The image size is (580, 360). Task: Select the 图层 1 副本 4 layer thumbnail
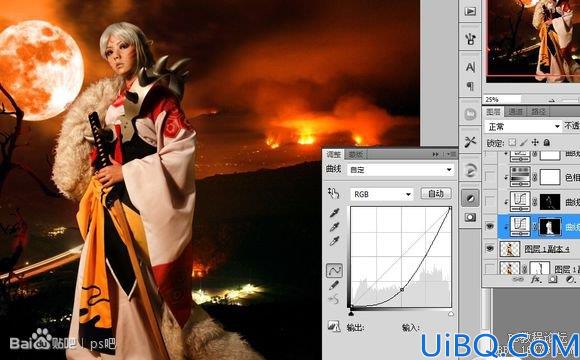510,249
